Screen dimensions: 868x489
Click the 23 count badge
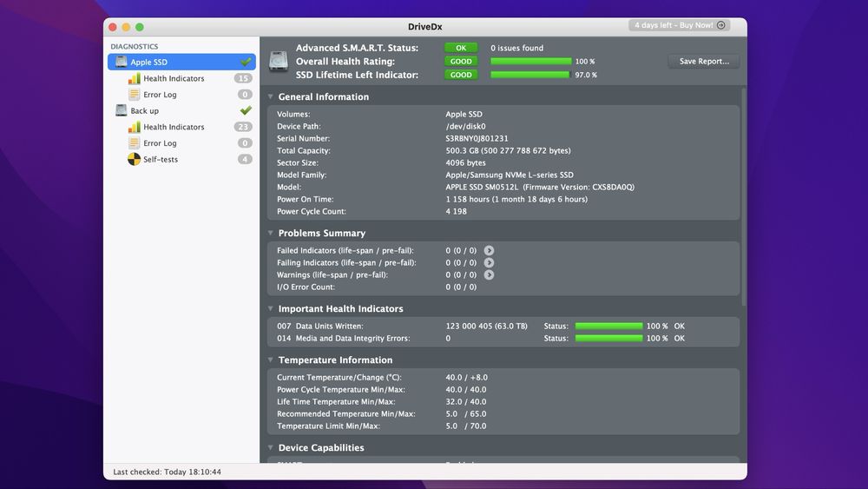[x=243, y=127]
